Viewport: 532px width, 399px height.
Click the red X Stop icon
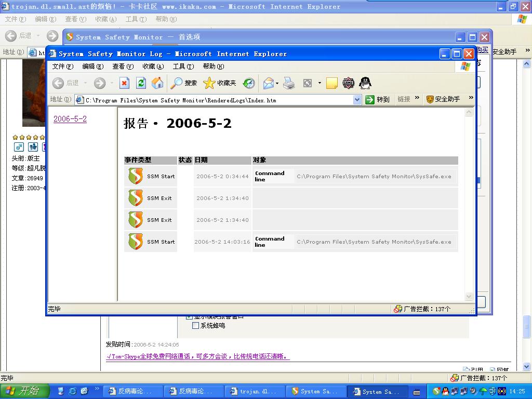(125, 83)
